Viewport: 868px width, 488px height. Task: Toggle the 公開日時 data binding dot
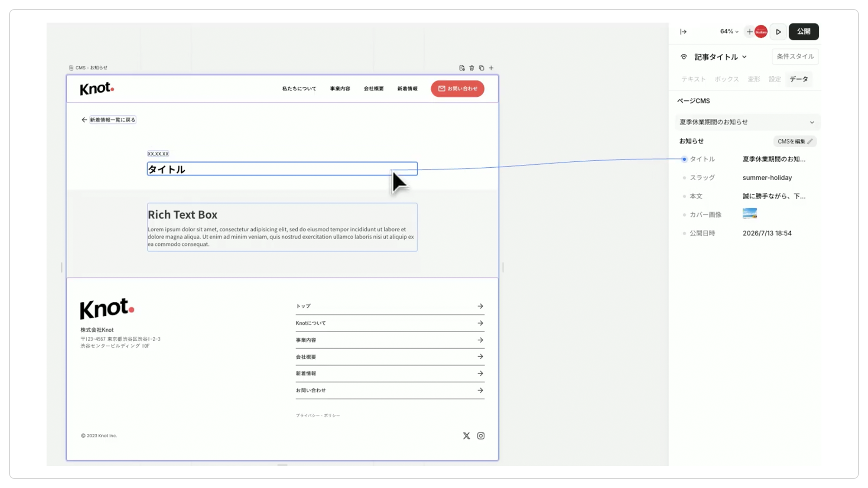point(684,233)
